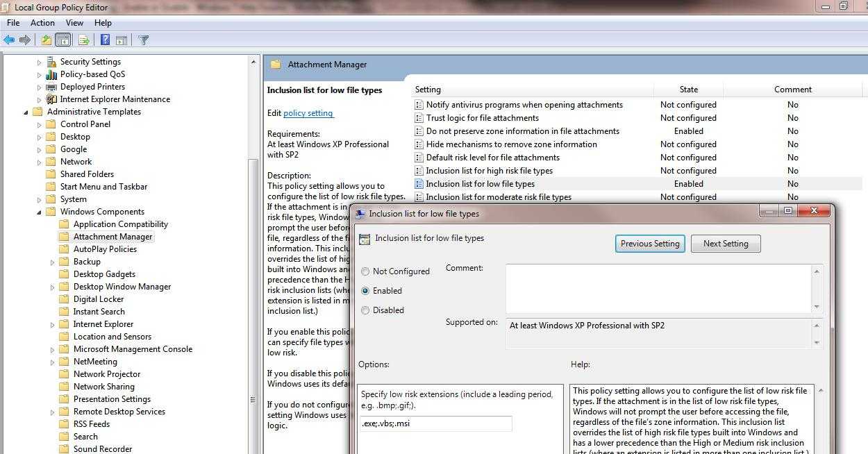This screenshot has height=454, width=868.
Task: Click the low risk extensions text field
Action: pyautogui.click(x=436, y=423)
